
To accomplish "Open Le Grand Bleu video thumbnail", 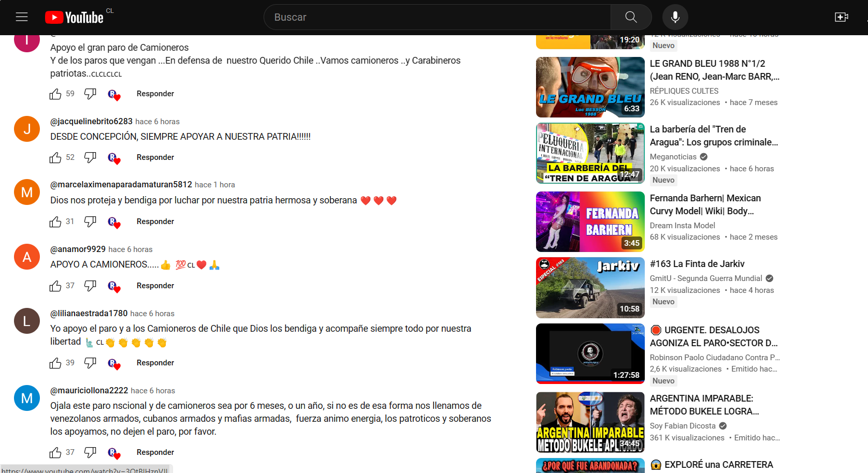I will 590,87.
